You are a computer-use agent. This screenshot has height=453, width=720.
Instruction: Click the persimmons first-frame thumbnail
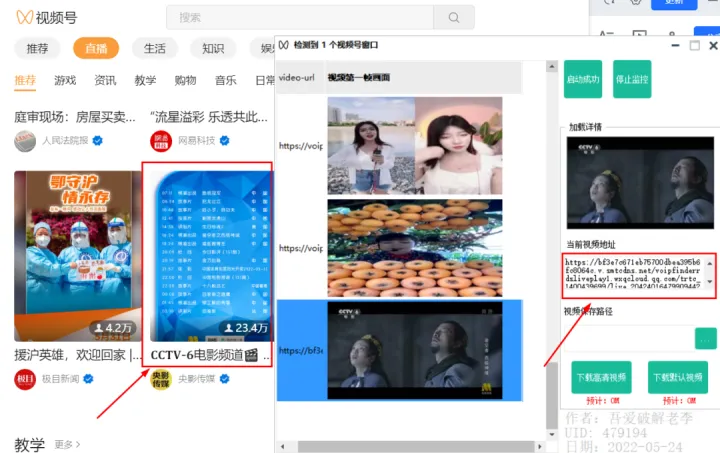pos(415,248)
